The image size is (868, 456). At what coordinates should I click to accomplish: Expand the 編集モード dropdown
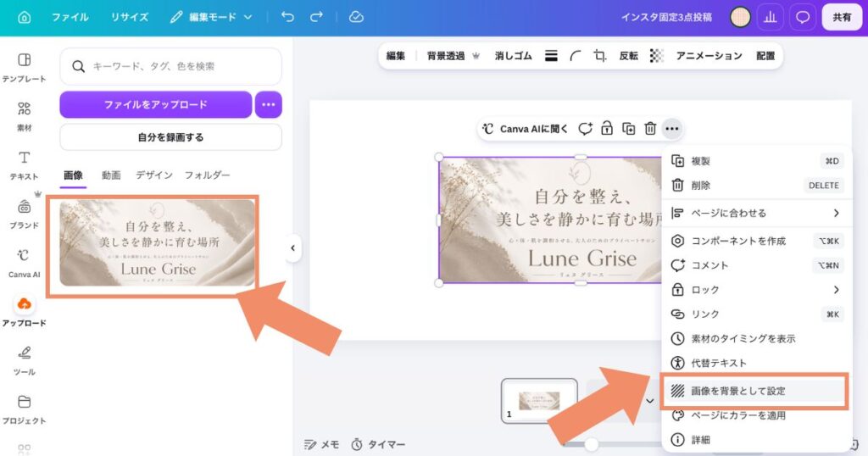point(211,17)
